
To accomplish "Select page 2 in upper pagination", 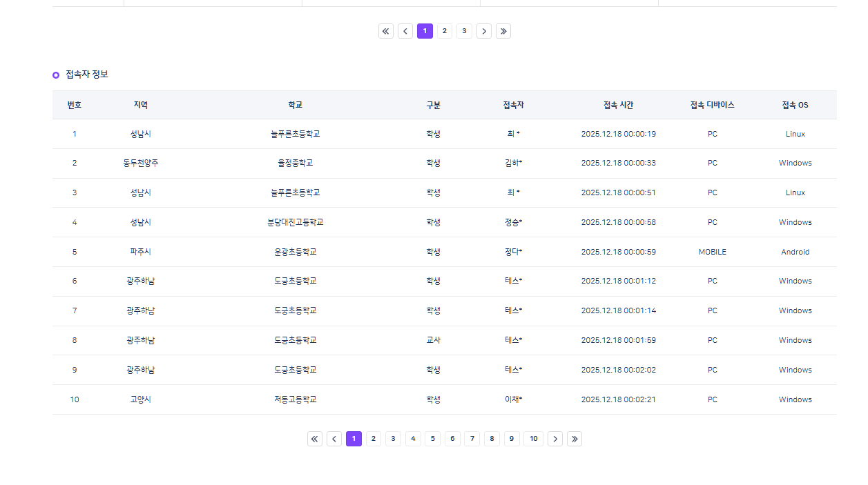I will (445, 31).
